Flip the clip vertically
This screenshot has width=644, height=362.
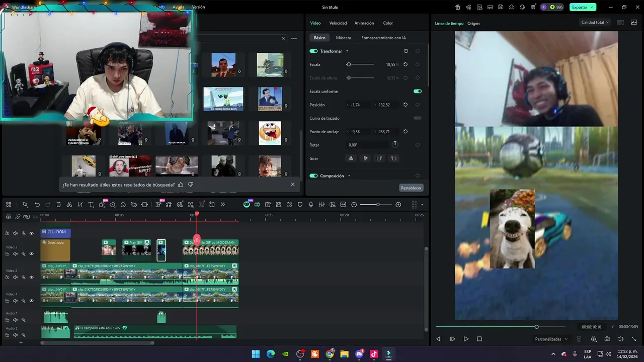365,158
